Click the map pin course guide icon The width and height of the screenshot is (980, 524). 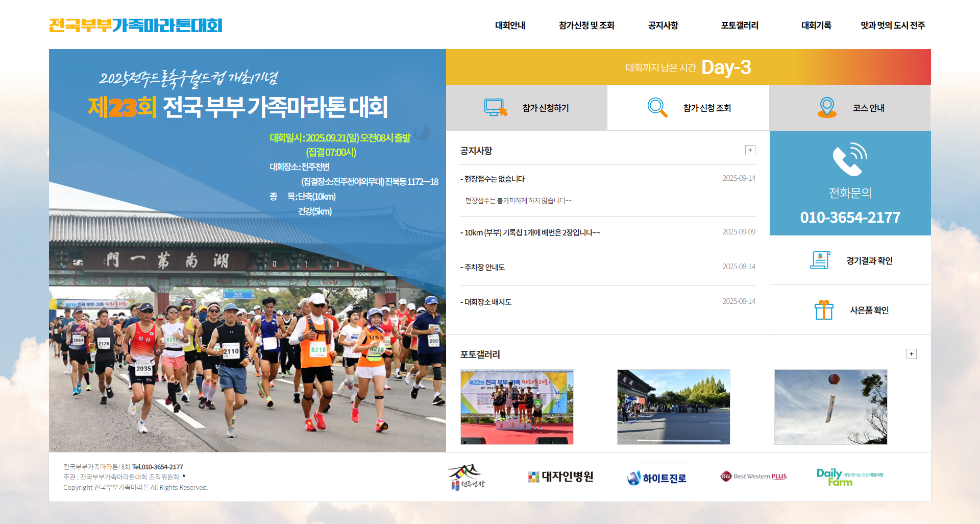[x=827, y=108]
